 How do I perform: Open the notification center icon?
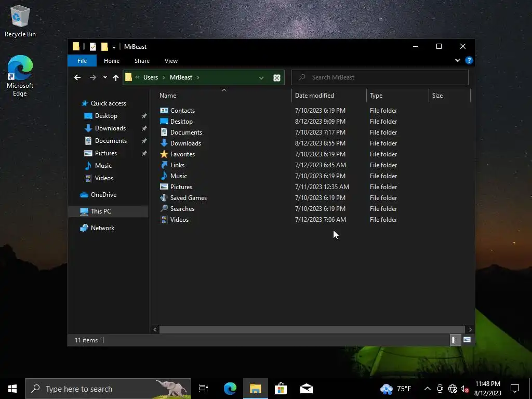tap(515, 389)
